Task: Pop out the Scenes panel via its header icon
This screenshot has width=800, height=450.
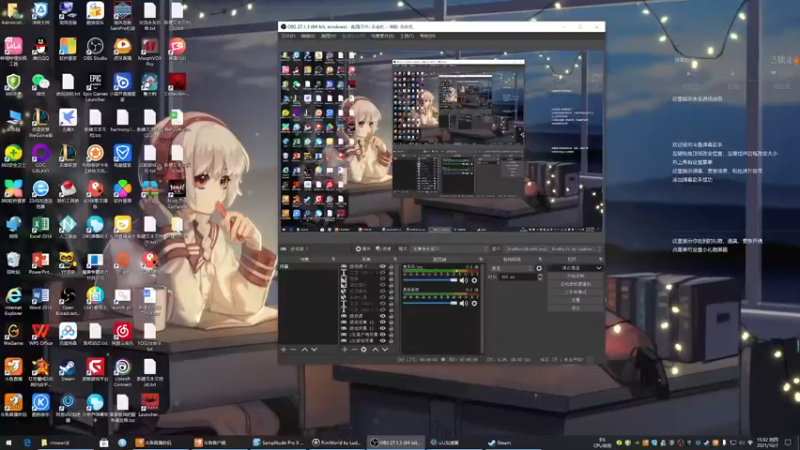Action: coord(333,259)
